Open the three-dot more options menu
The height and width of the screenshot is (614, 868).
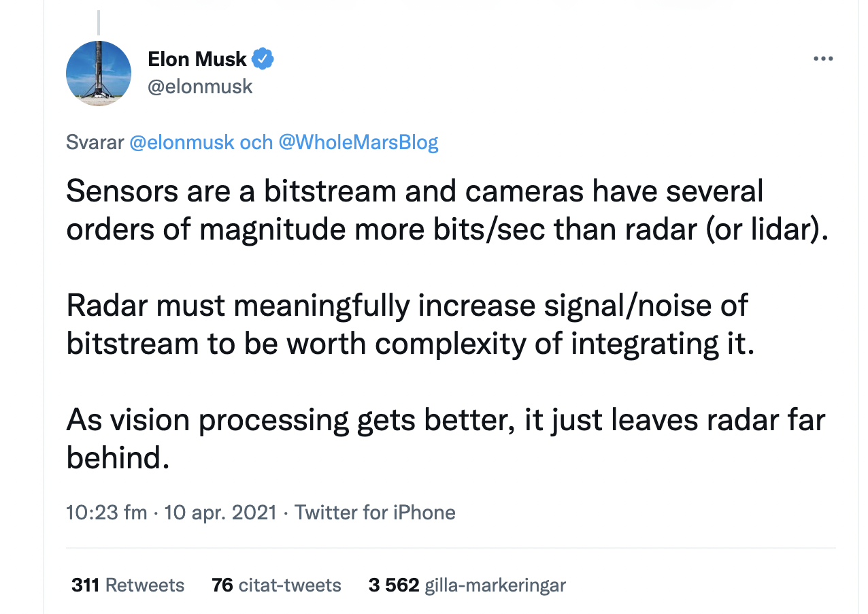pos(823,59)
